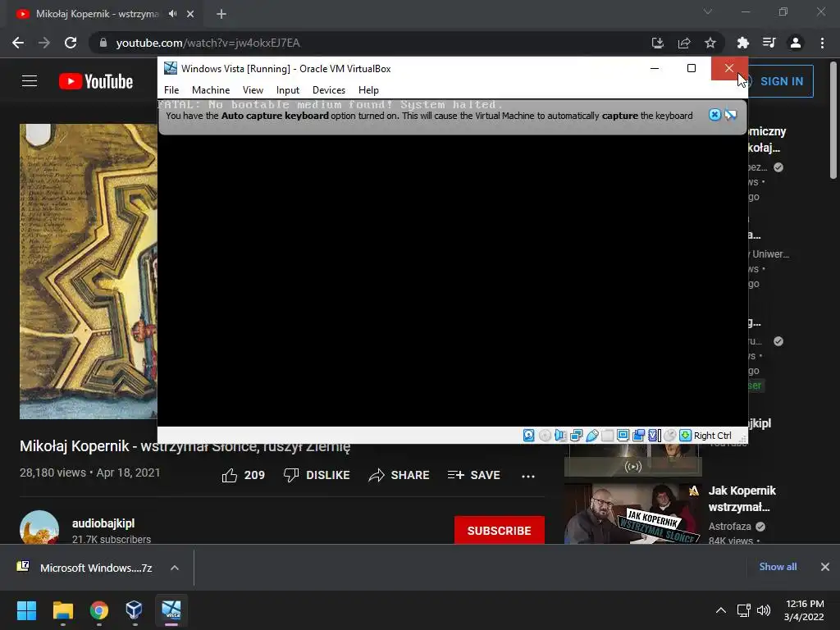
Task: Mute the tab via speaker icon
Action: pyautogui.click(x=172, y=14)
